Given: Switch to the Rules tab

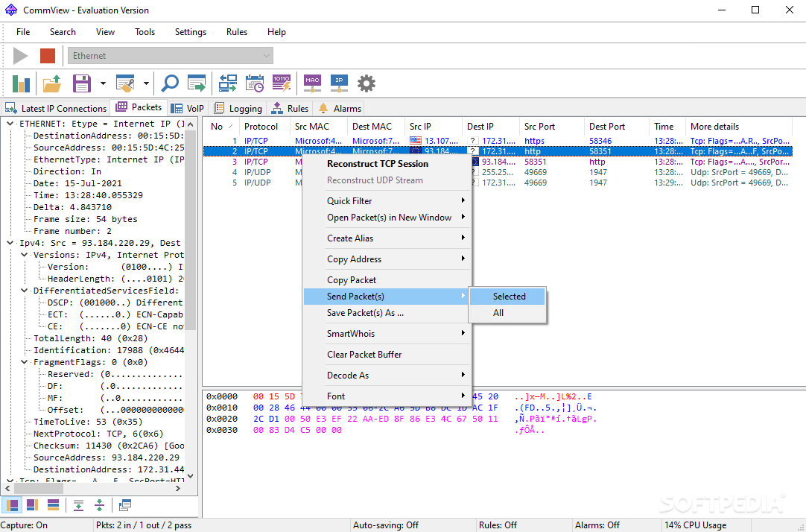Looking at the screenshot, I should click(x=291, y=109).
